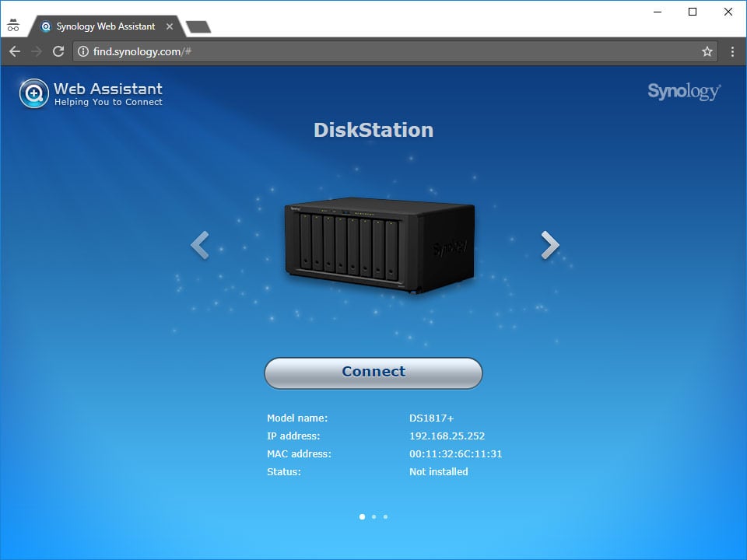747x560 pixels.
Task: Click the incognito mode icon
Action: coord(13,25)
